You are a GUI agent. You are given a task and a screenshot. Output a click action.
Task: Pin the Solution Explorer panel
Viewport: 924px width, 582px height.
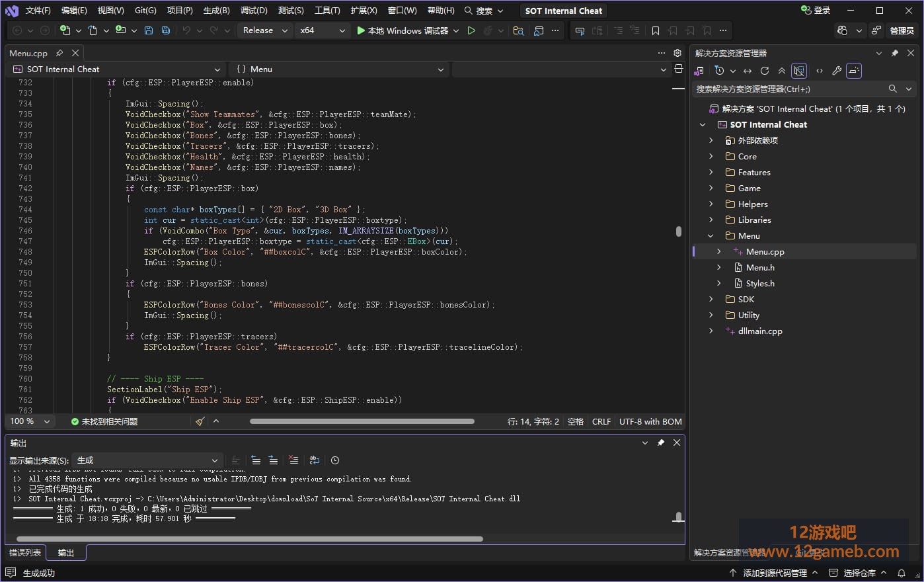pyautogui.click(x=895, y=53)
